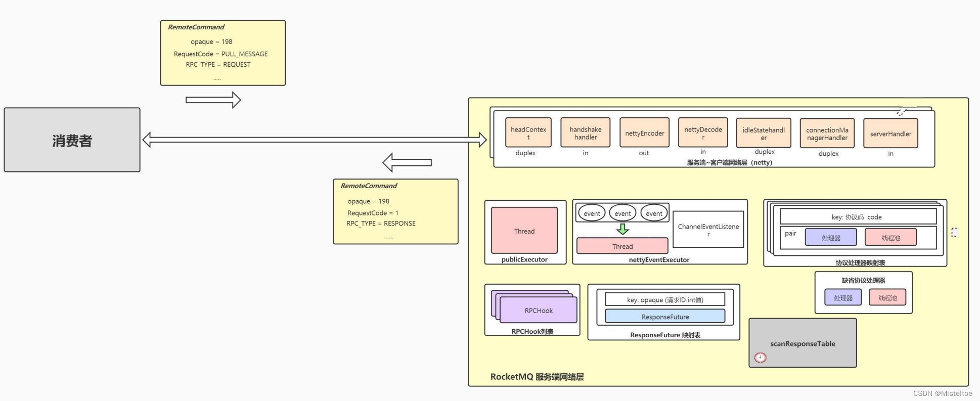Click the nettyEncoder box
980x401 pixels.
coord(645,132)
